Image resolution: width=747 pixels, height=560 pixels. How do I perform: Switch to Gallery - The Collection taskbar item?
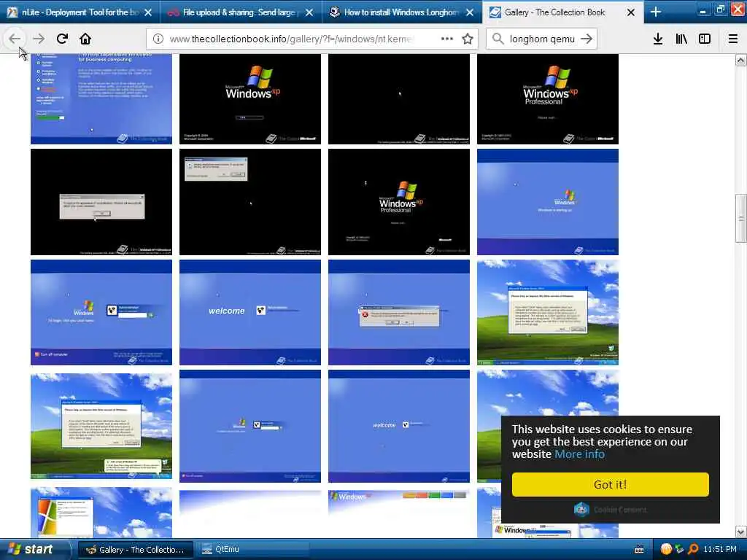click(135, 550)
